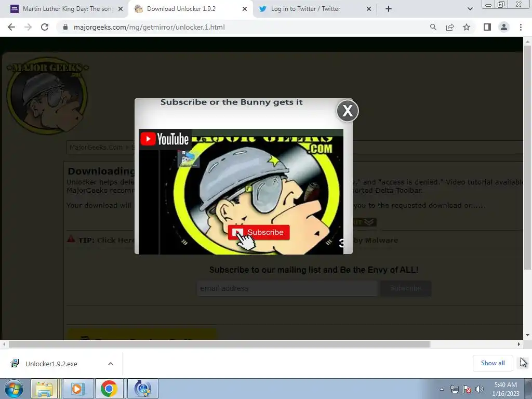Click the mailing list Subscribe button
The height and width of the screenshot is (399, 532).
click(x=406, y=288)
